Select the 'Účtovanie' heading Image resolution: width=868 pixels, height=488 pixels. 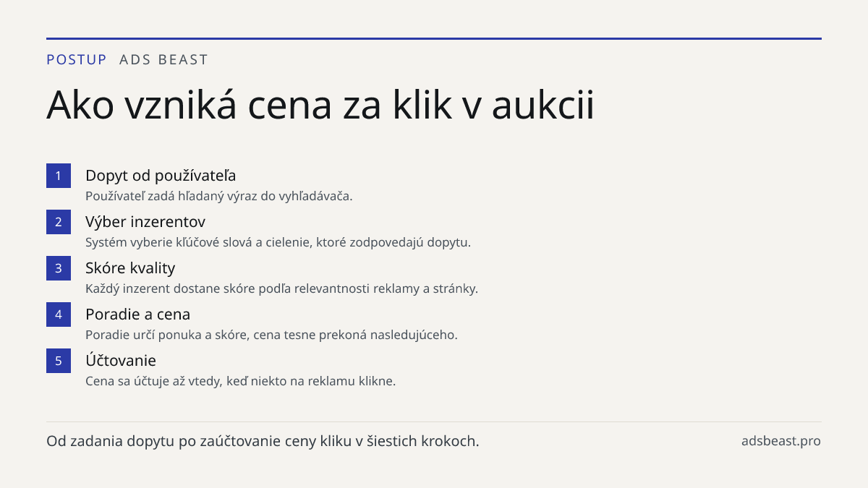[121, 361]
